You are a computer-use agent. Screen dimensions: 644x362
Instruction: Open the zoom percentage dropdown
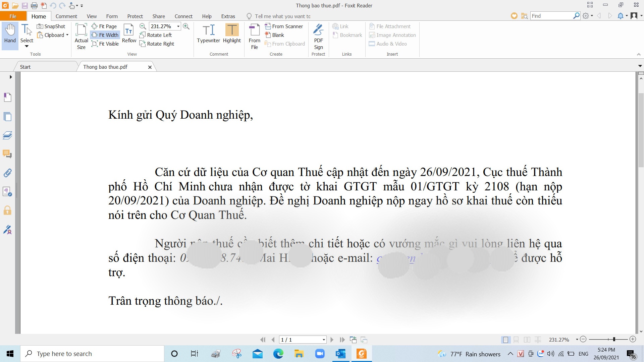click(178, 26)
